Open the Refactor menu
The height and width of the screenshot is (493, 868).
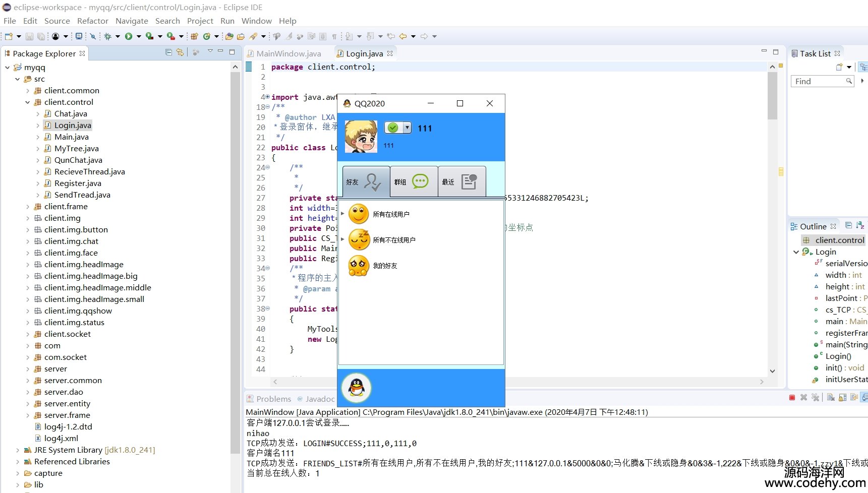coord(93,21)
